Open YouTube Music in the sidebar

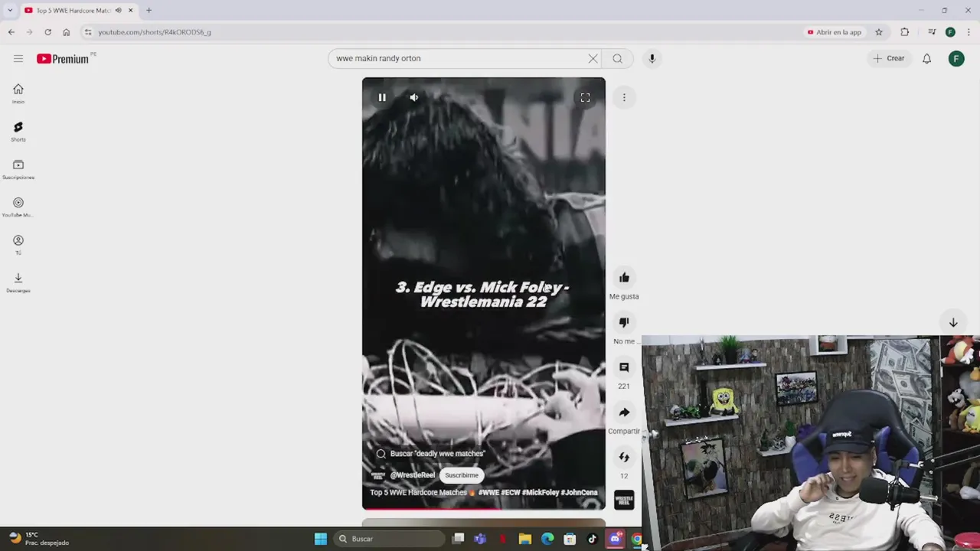coord(18,207)
